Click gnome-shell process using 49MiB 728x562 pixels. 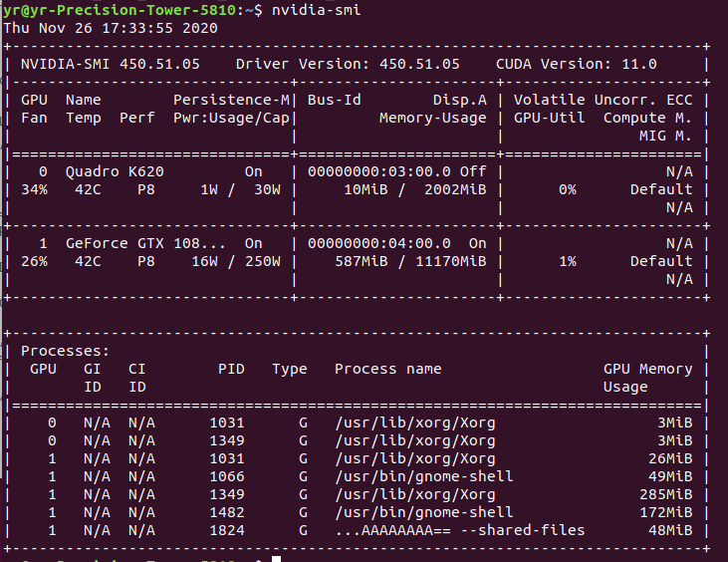pos(424,476)
